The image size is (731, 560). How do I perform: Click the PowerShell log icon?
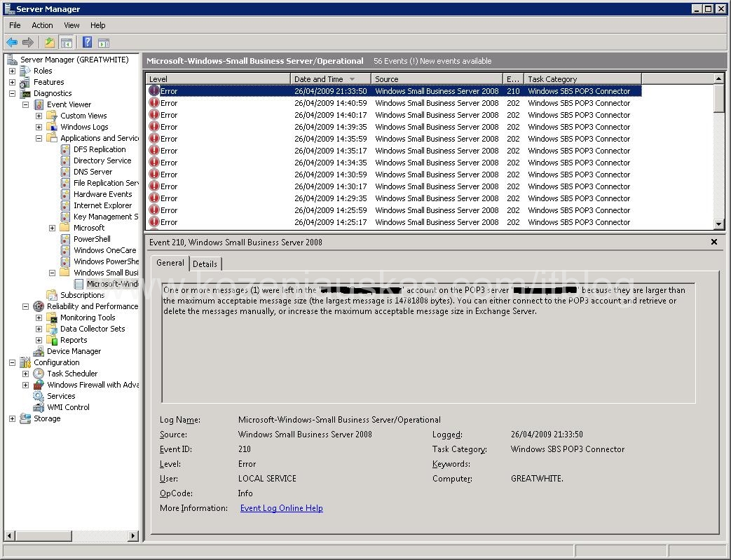[65, 239]
